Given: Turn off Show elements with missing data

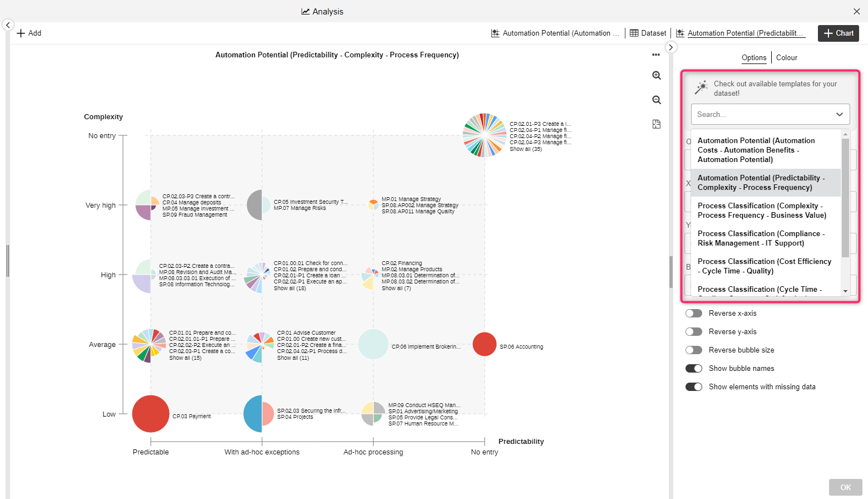Looking at the screenshot, I should click(694, 387).
